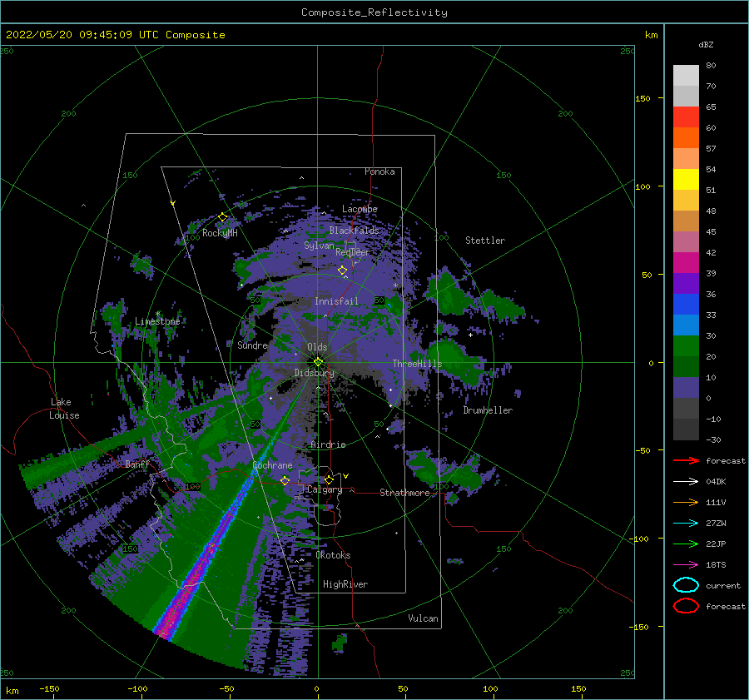Pick the bright green 30-20 dBZ swatch
Image resolution: width=749 pixels, height=700 pixels.
point(686,346)
